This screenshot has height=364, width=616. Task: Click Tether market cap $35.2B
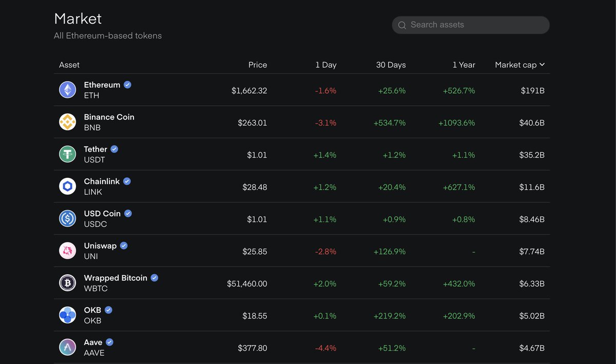pyautogui.click(x=531, y=155)
